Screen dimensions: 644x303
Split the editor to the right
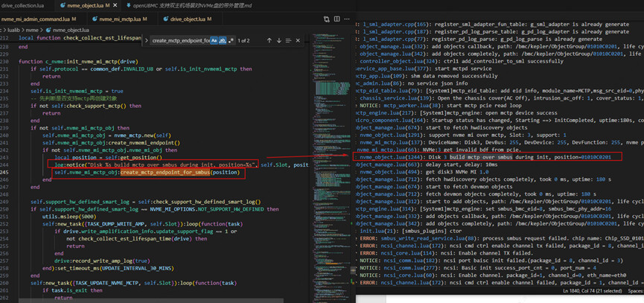tap(337, 19)
